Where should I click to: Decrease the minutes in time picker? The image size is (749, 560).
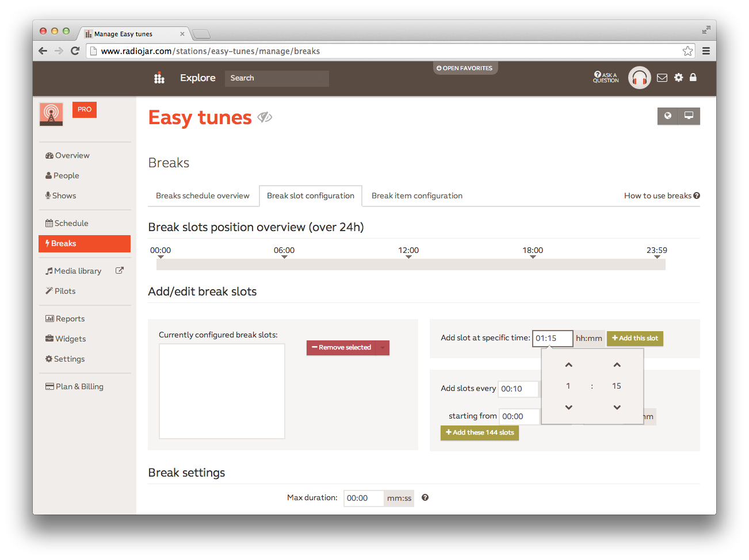point(617,408)
